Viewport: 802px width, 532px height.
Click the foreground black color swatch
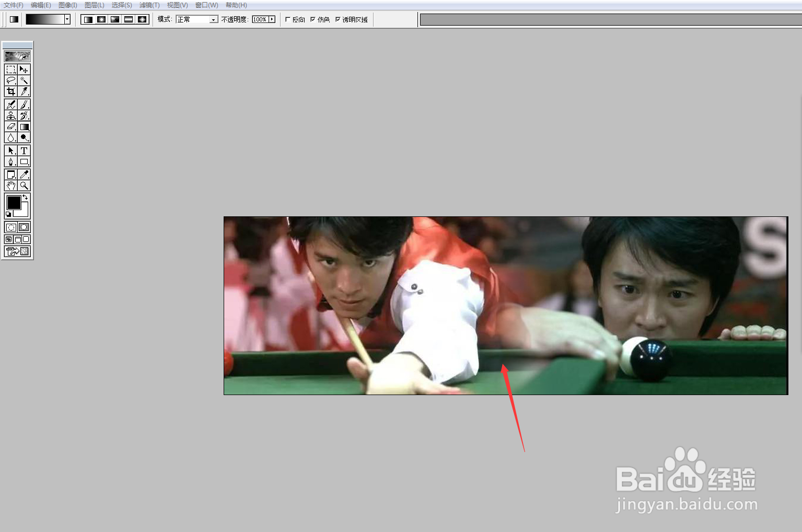click(14, 203)
